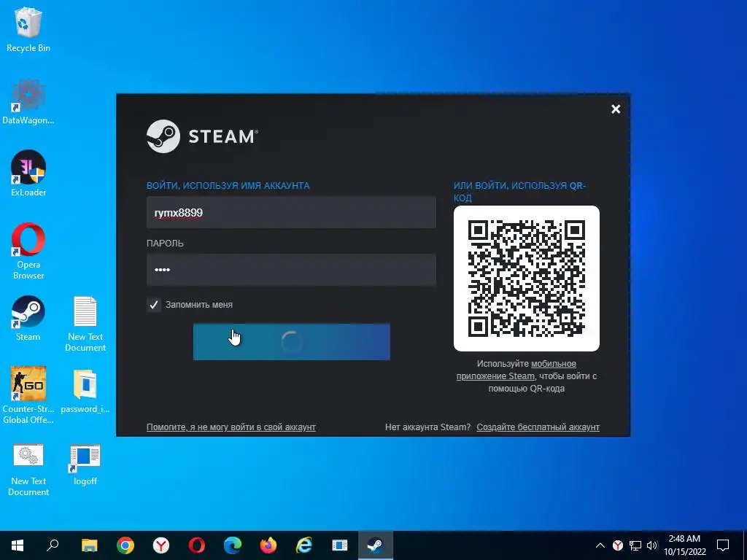Select the DataWagon desktop shortcut

(28, 102)
